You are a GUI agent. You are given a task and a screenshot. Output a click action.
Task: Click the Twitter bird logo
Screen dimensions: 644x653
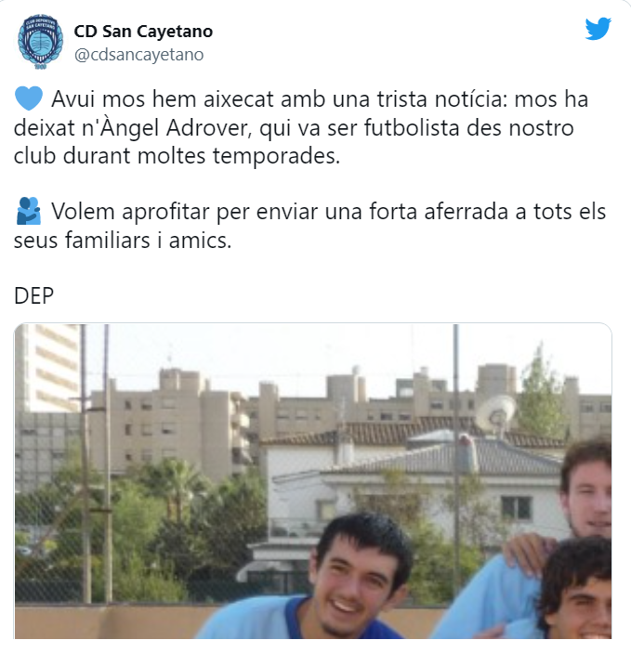point(598,29)
